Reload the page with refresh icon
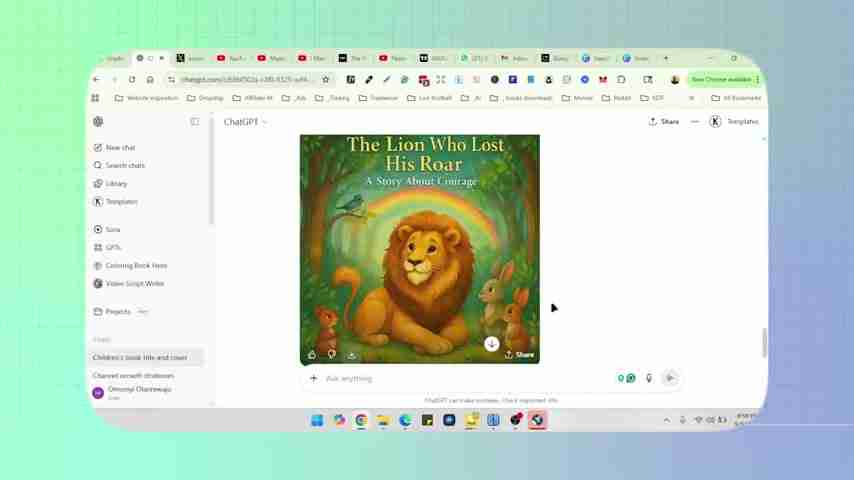 tap(132, 80)
